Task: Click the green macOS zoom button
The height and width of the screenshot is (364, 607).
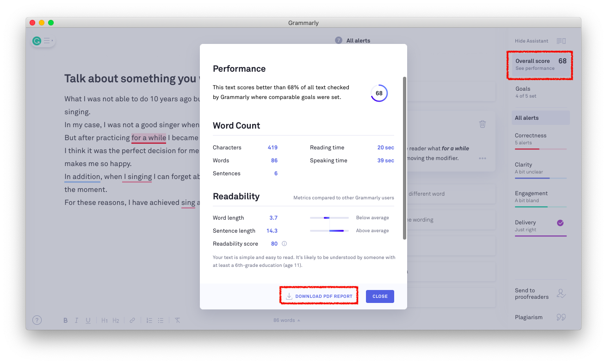Action: click(x=51, y=23)
